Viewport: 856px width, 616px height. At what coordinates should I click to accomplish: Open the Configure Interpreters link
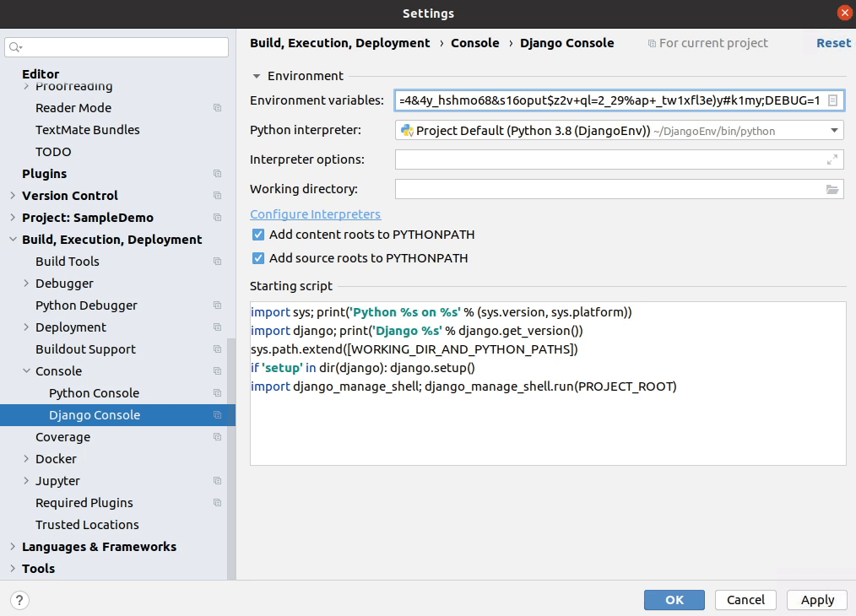pos(315,213)
